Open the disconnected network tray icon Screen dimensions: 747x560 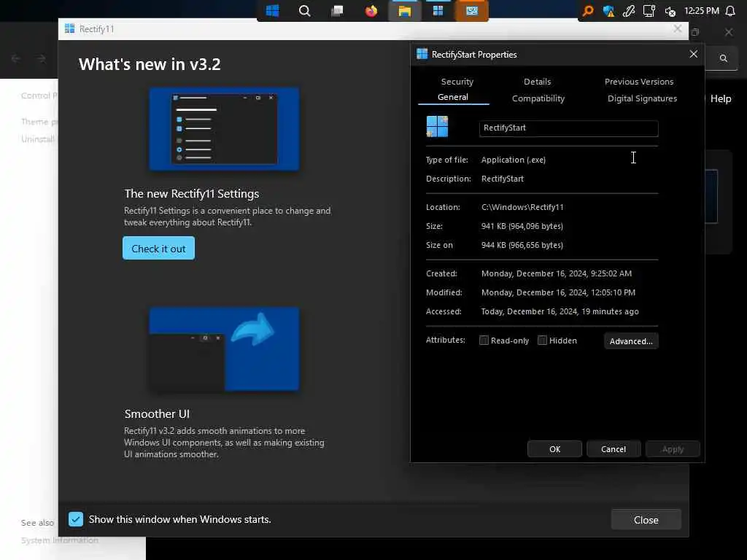pos(670,12)
